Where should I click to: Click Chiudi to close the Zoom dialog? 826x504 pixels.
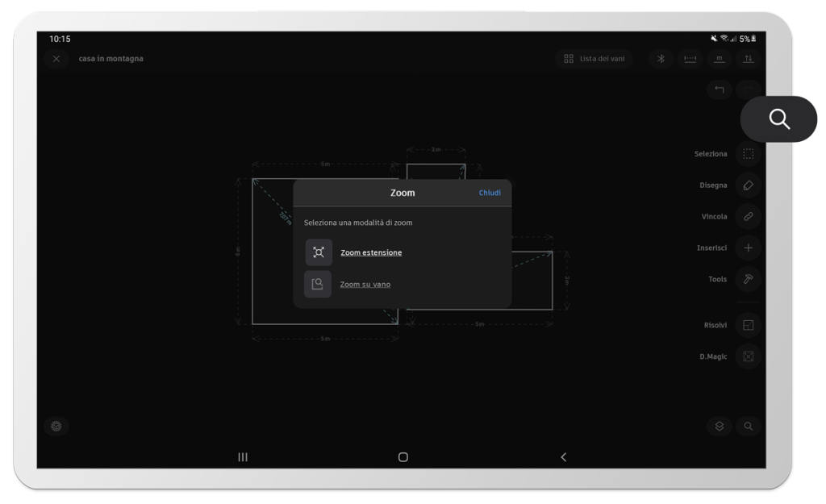pyautogui.click(x=490, y=193)
